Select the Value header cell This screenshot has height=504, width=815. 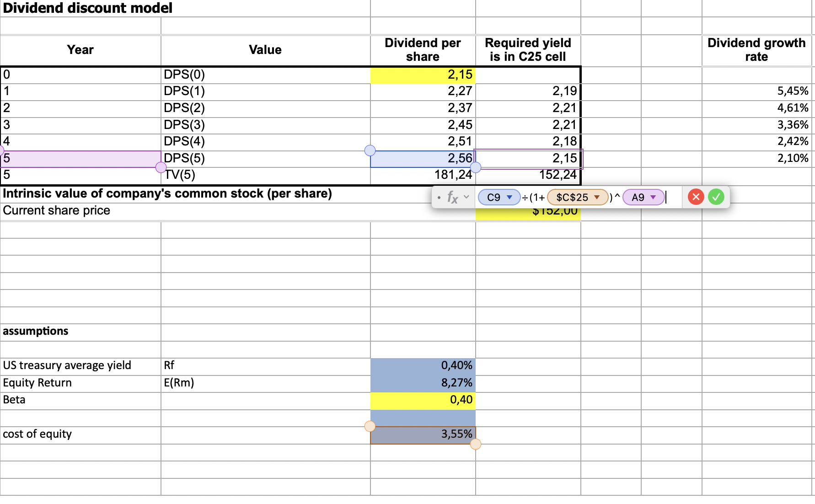pyautogui.click(x=265, y=50)
